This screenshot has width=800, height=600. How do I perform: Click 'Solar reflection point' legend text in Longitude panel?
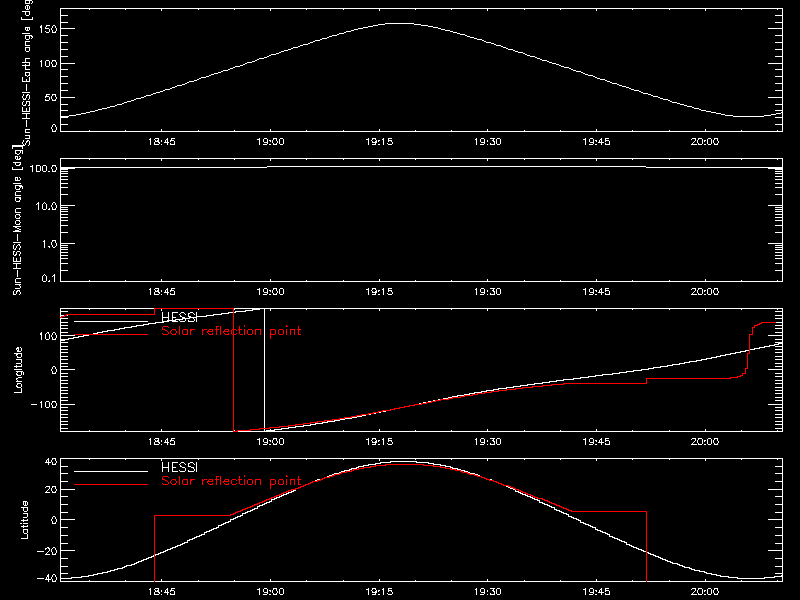(231, 331)
